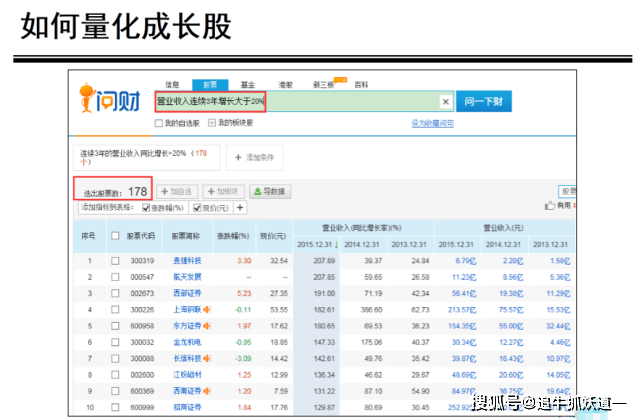Open stock link 西南证券

pyautogui.click(x=187, y=391)
